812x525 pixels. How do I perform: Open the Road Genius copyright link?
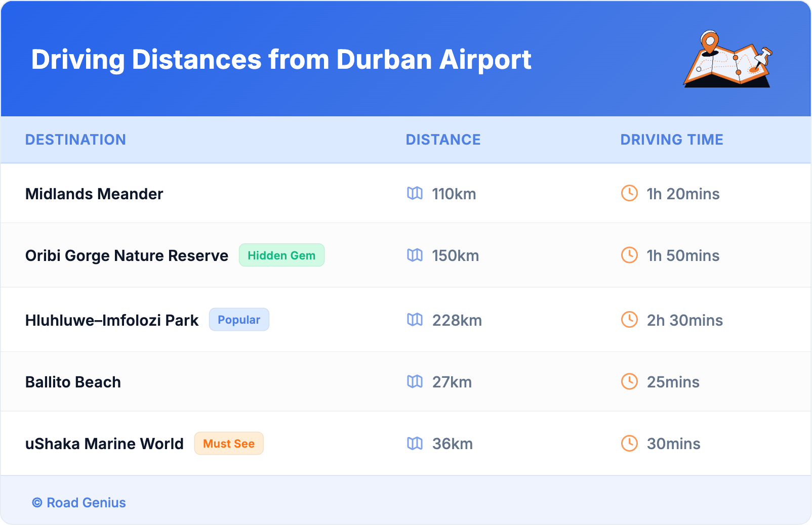[79, 503]
